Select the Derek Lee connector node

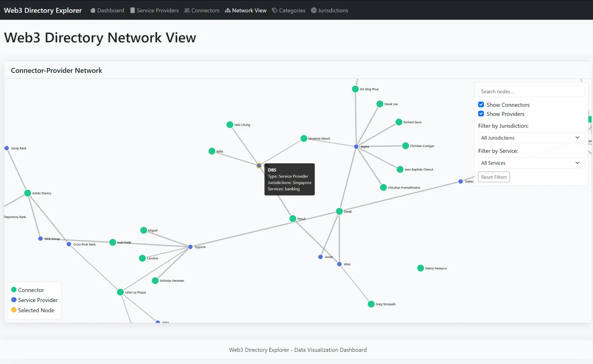click(380, 104)
